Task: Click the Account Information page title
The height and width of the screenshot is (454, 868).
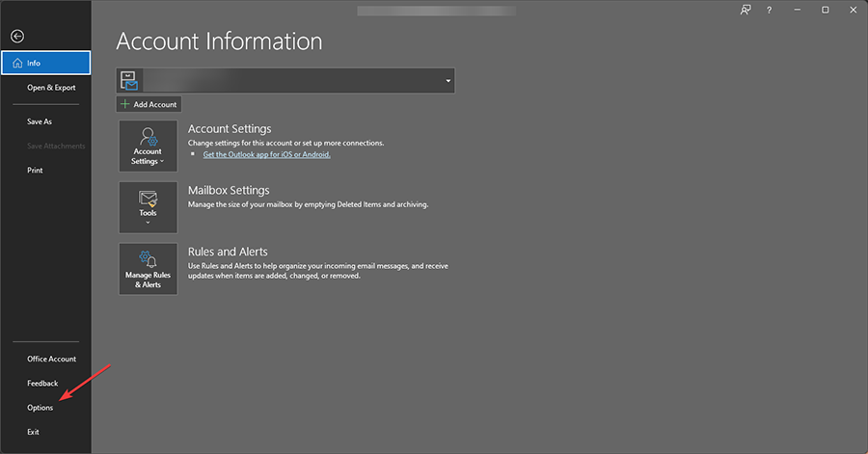Action: click(x=219, y=41)
